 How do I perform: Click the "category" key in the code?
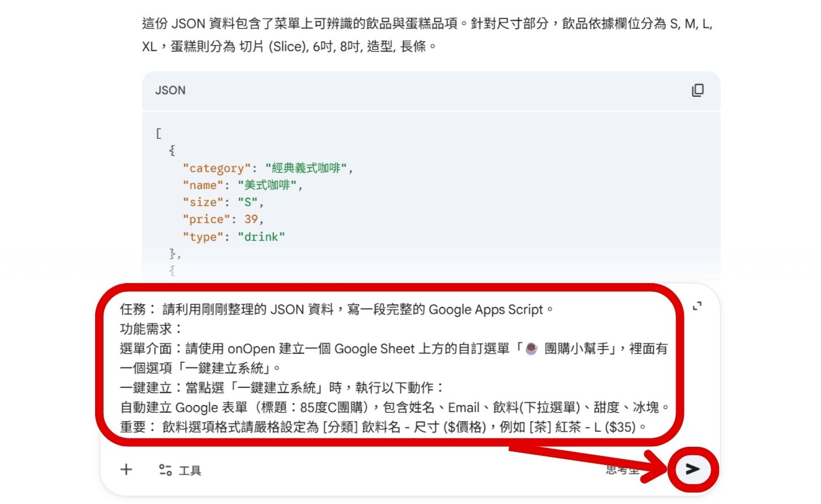216,168
